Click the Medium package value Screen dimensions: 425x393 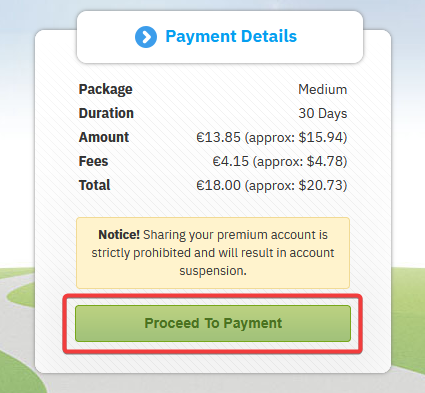pos(323,89)
